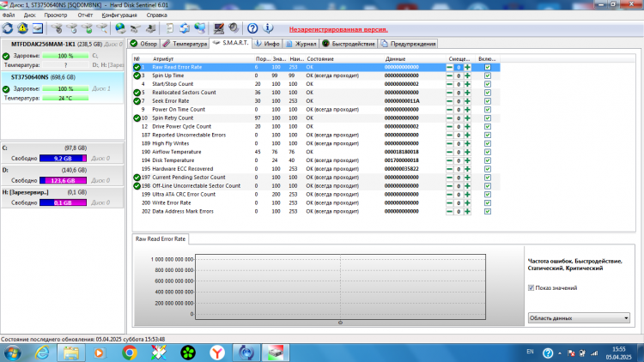Click green status icon of Spin Retry Count
The width and height of the screenshot is (644, 362).
pyautogui.click(x=137, y=118)
